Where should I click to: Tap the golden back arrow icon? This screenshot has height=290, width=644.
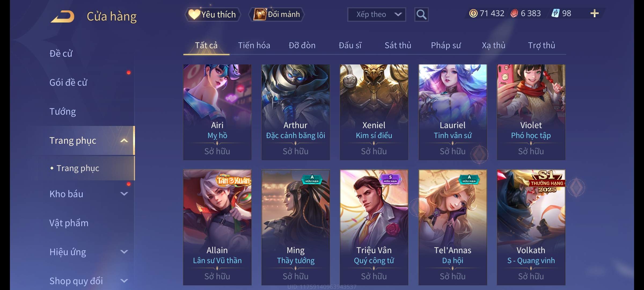(63, 16)
